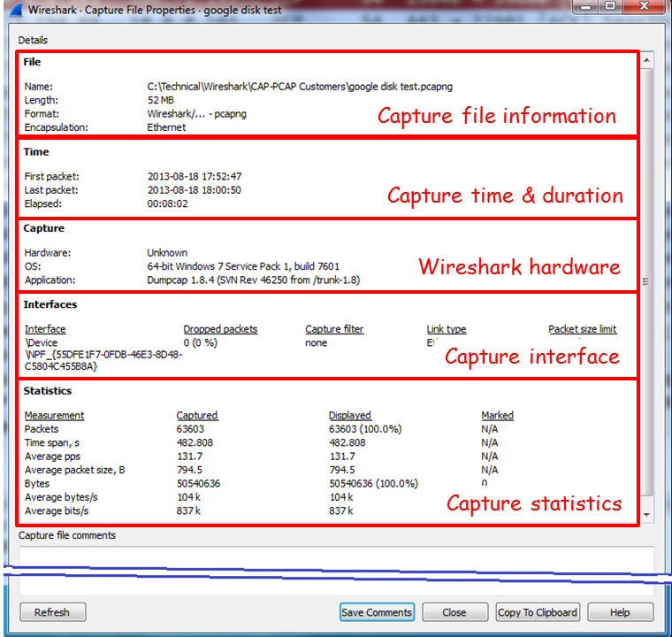Click the 'Capture file comments' label
Viewport: 672px width, 637px height.
click(67, 535)
